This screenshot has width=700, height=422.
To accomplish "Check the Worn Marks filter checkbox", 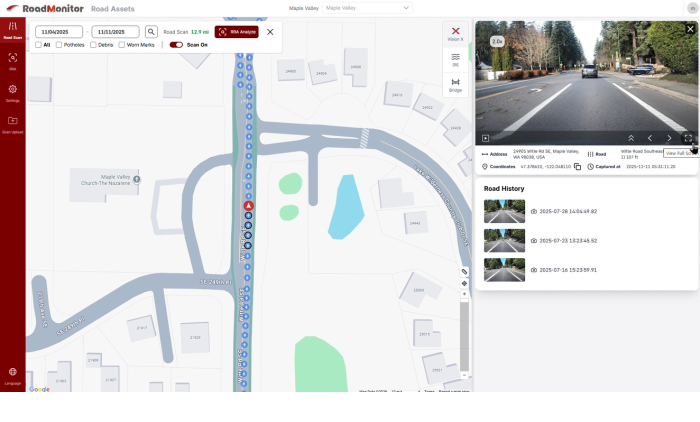I will [122, 45].
